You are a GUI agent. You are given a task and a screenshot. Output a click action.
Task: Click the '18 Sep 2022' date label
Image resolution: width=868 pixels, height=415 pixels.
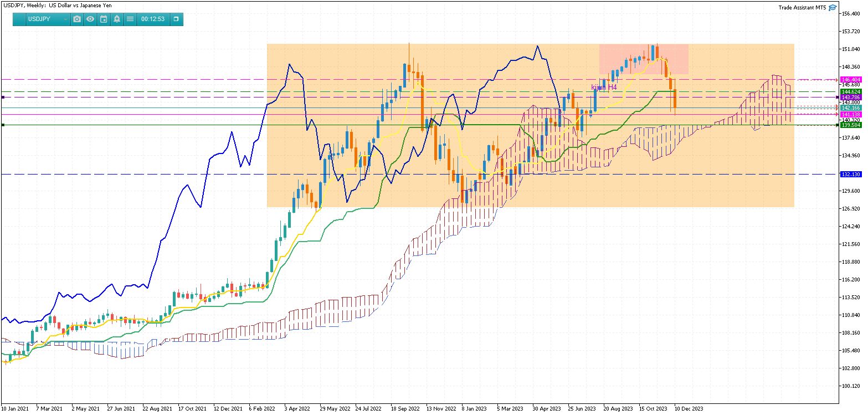click(x=405, y=409)
